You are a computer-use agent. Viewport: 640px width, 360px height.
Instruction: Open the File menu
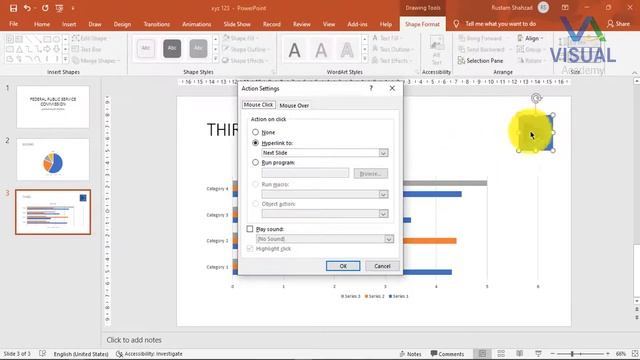[x=13, y=24]
